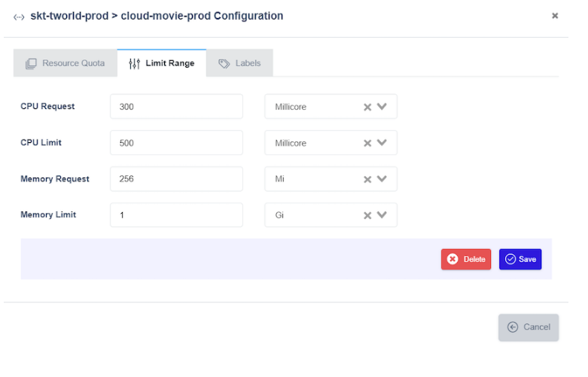Open Memory Request unit dropdown showing Mi

point(331,179)
